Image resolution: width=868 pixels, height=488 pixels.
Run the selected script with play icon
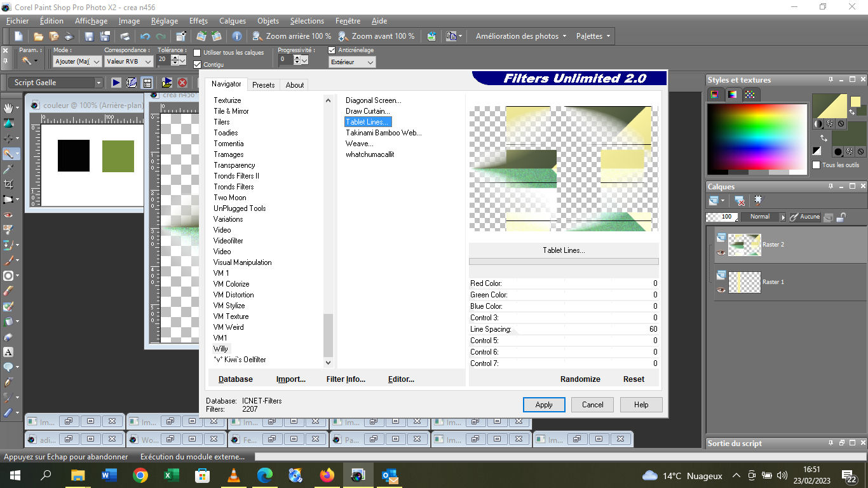[116, 83]
